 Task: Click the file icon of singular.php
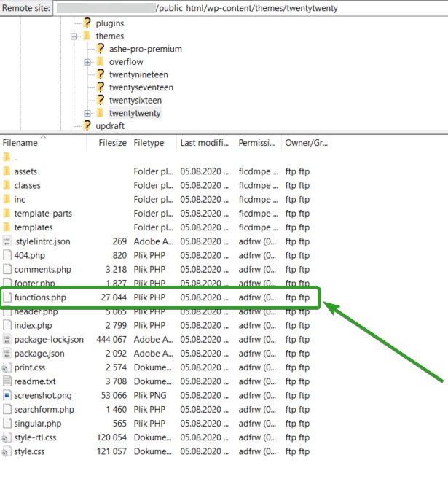click(x=7, y=424)
